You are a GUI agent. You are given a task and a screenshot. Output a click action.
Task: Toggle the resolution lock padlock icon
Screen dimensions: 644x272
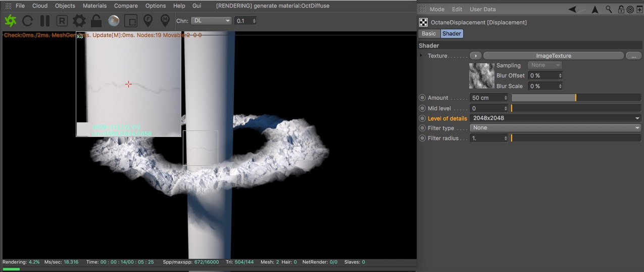click(96, 21)
